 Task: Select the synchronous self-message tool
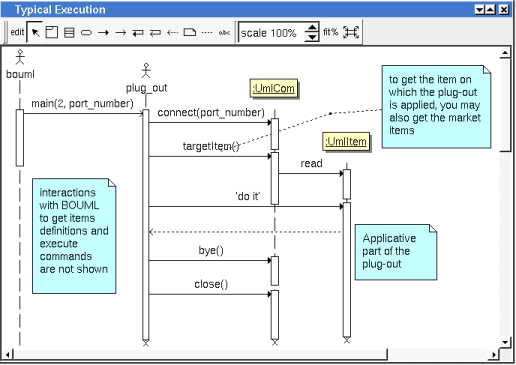coord(138,33)
